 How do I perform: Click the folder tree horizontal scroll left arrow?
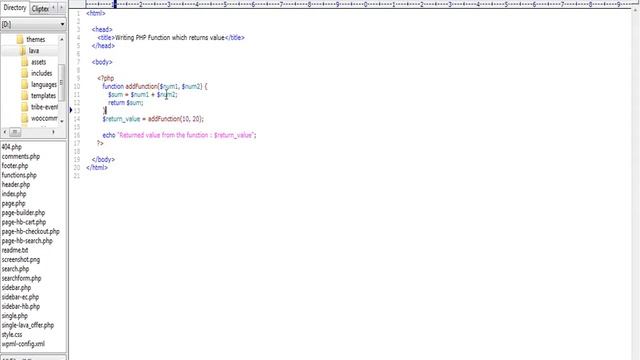point(4,132)
